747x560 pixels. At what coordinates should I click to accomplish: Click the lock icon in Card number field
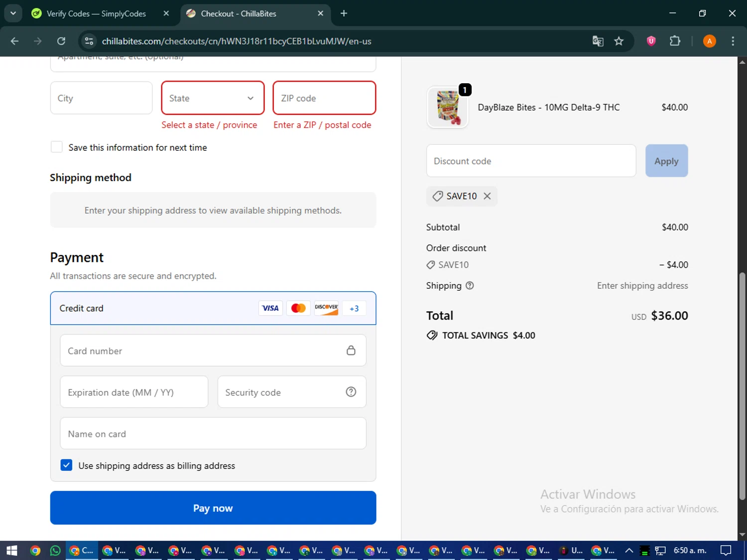coord(351,350)
